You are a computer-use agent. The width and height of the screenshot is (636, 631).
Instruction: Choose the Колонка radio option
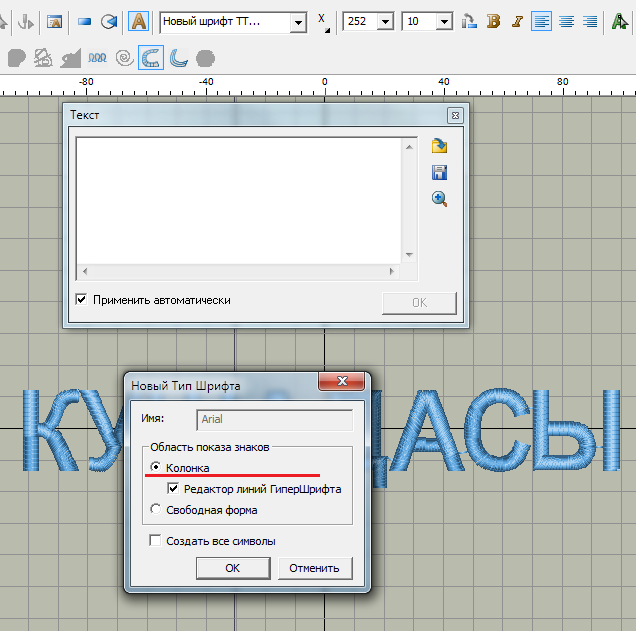coord(155,467)
